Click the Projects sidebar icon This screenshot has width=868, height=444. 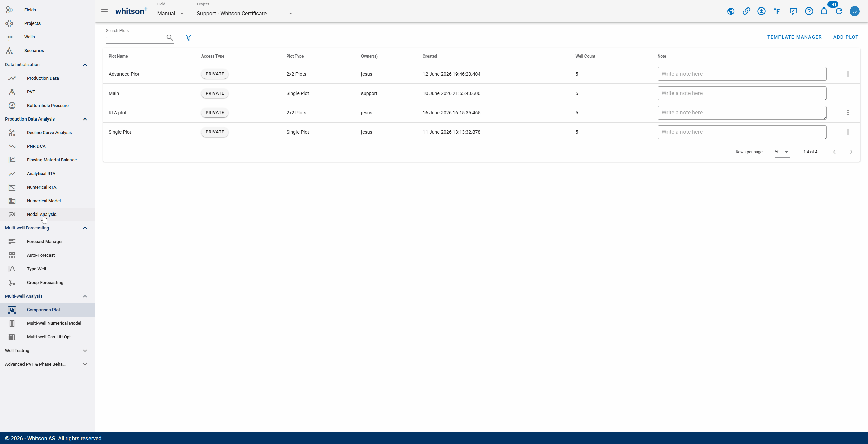coord(9,23)
